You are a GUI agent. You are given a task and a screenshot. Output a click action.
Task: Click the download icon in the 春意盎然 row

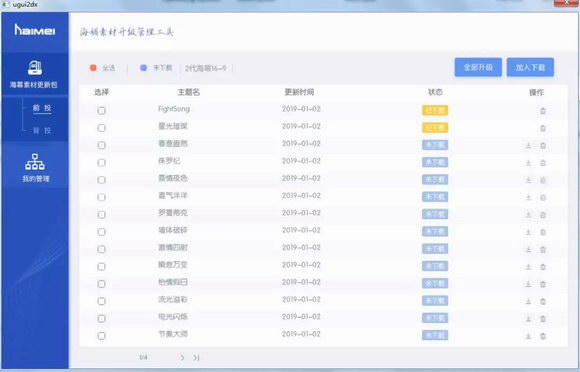528,145
